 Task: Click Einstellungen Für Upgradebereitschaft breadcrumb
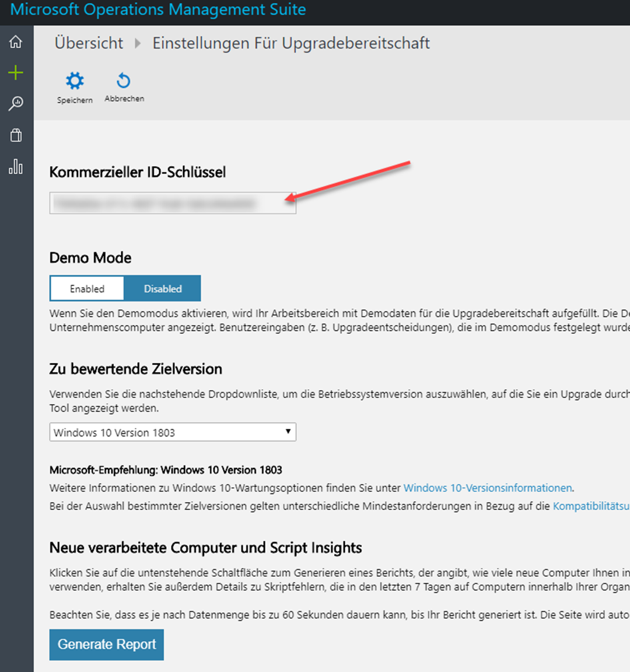291,43
